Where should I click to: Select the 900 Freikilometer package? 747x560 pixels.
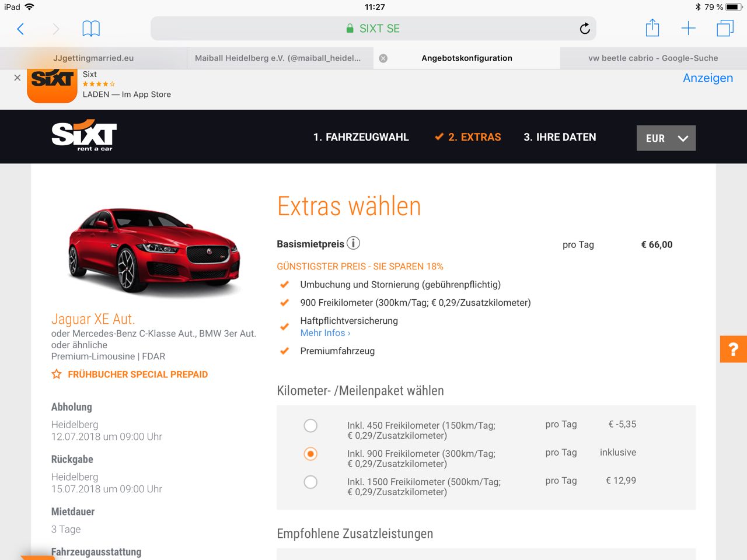pos(310,454)
